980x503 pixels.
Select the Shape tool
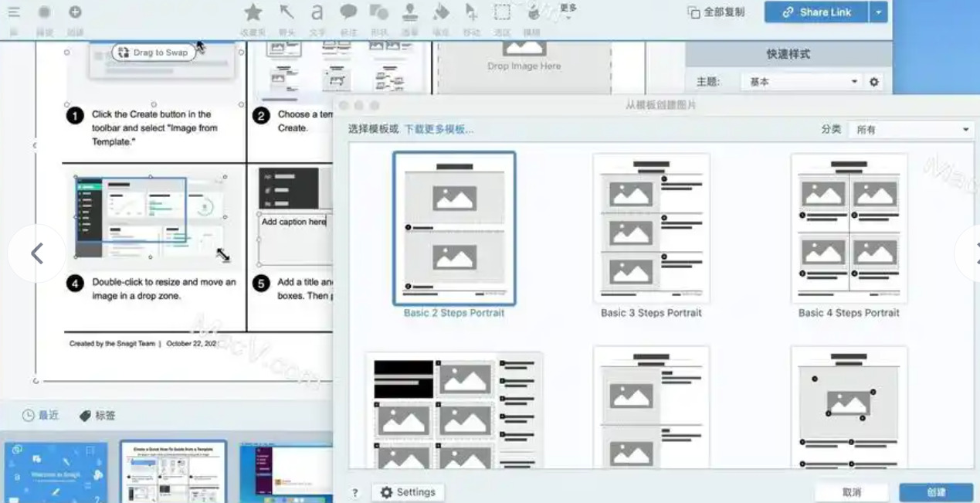tap(379, 12)
